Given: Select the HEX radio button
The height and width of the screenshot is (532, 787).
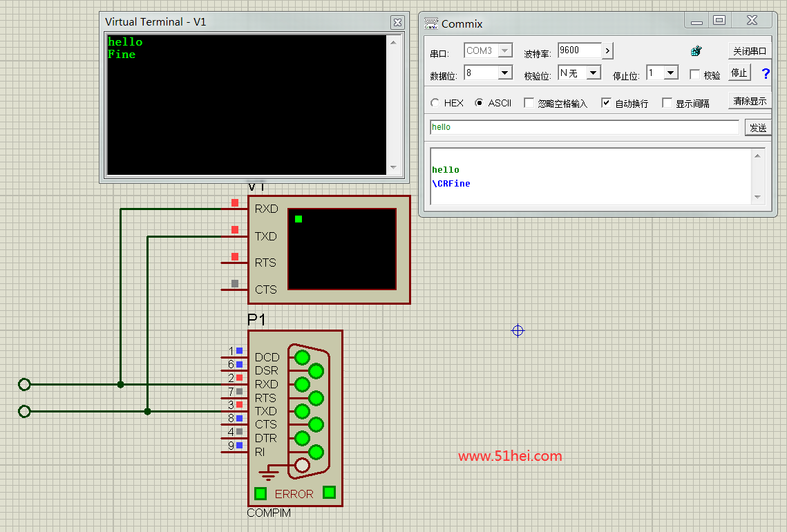Looking at the screenshot, I should [x=435, y=103].
